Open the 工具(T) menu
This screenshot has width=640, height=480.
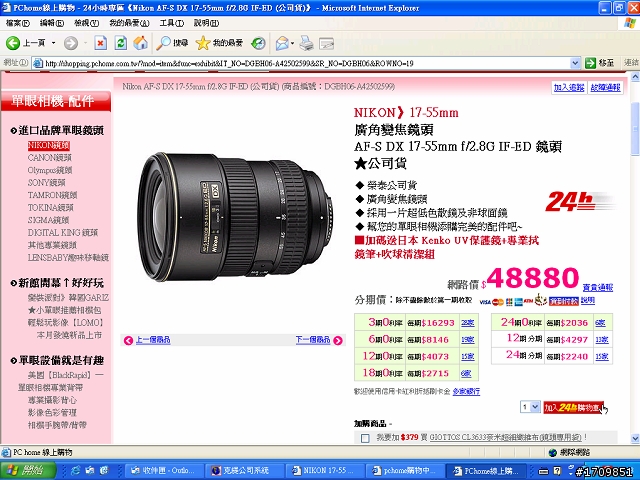point(171,23)
